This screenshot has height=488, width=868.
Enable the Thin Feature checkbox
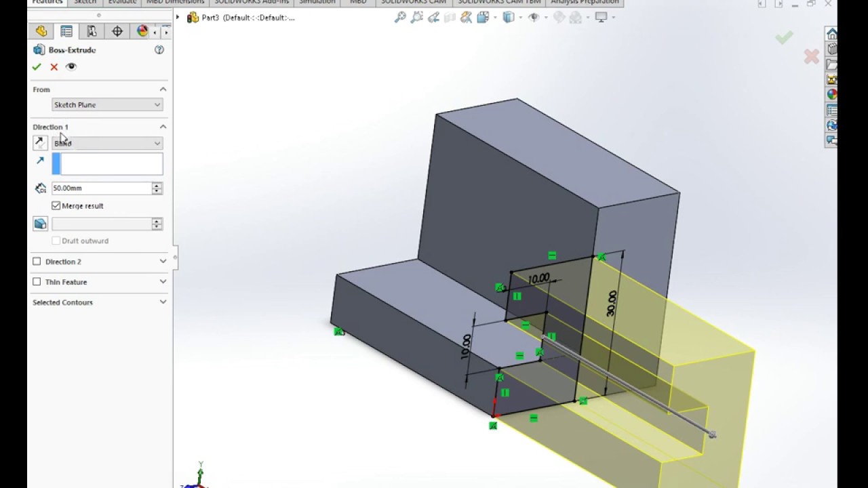(37, 282)
